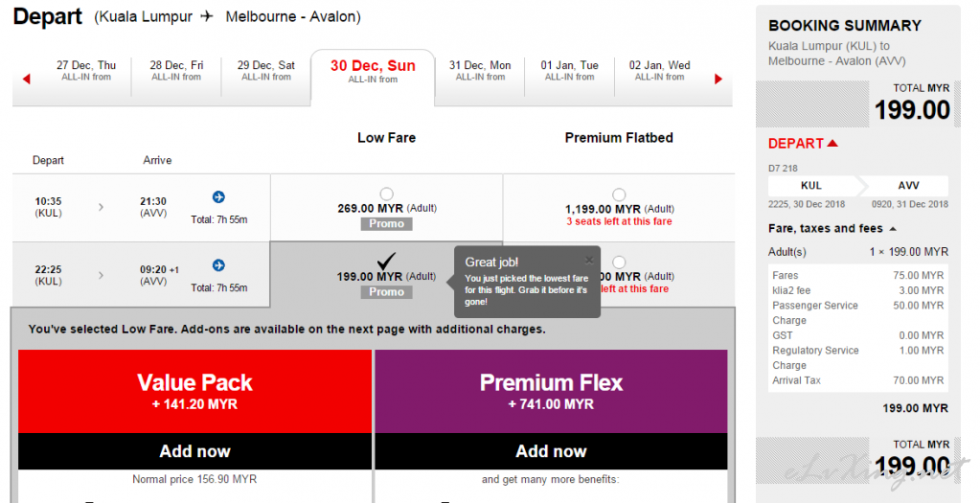Image resolution: width=980 pixels, height=503 pixels.
Task: Select the 27 Dec, Thu date tab
Action: pos(86,70)
